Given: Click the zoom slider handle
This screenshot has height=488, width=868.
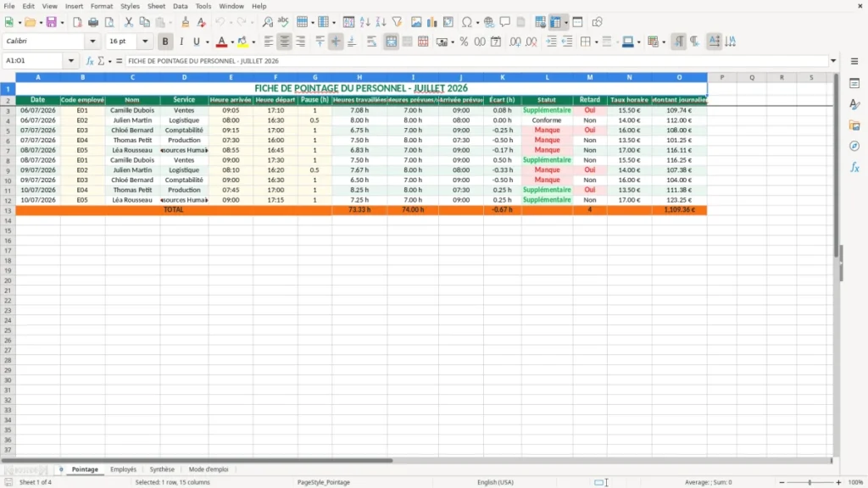Looking at the screenshot, I should click(x=810, y=482).
